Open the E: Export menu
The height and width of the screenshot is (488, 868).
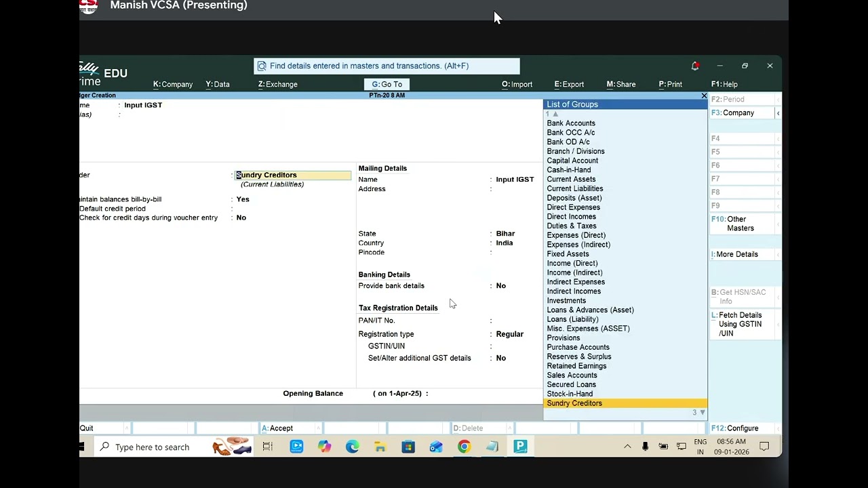click(569, 85)
